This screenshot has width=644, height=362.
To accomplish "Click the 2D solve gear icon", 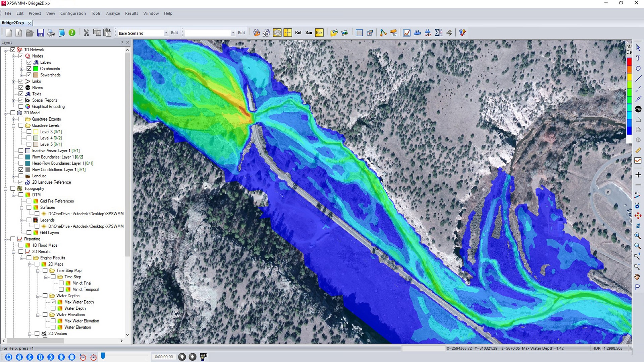I will click(x=267, y=33).
